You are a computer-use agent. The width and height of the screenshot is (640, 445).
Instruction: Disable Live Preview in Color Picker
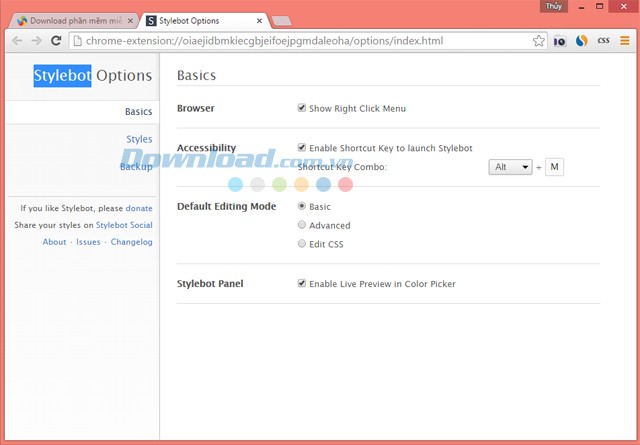click(302, 284)
